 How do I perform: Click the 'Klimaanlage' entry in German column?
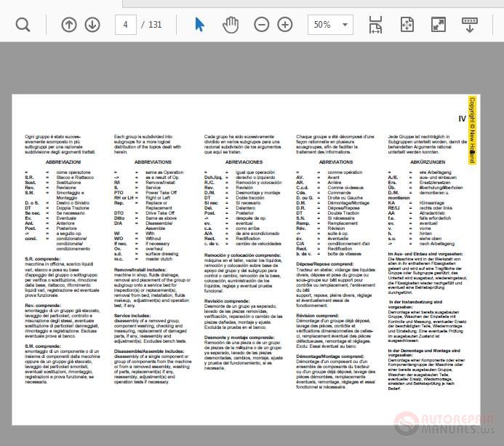click(432, 203)
